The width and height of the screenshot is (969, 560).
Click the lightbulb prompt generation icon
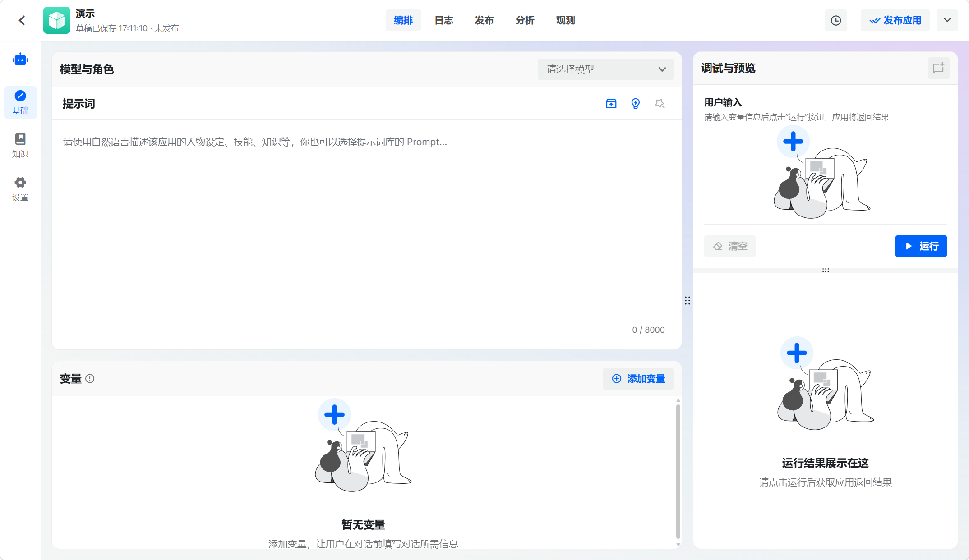tap(635, 104)
